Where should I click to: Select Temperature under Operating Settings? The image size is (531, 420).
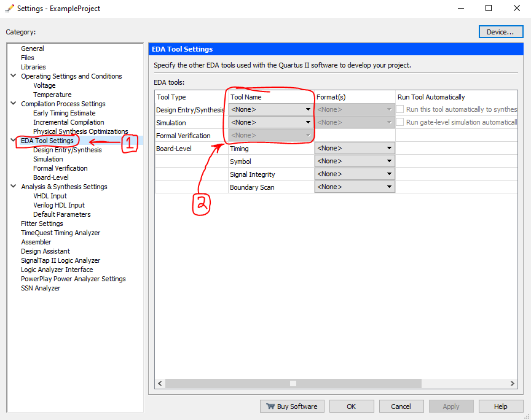(x=52, y=95)
